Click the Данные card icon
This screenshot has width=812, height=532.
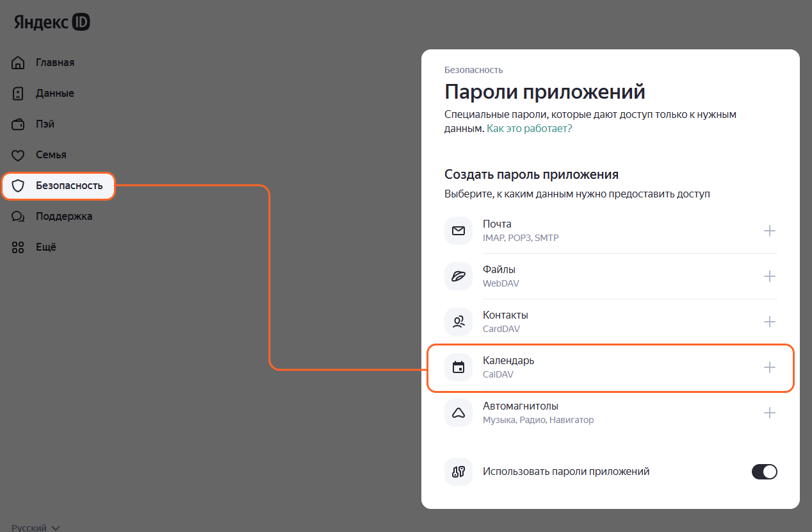tap(18, 94)
